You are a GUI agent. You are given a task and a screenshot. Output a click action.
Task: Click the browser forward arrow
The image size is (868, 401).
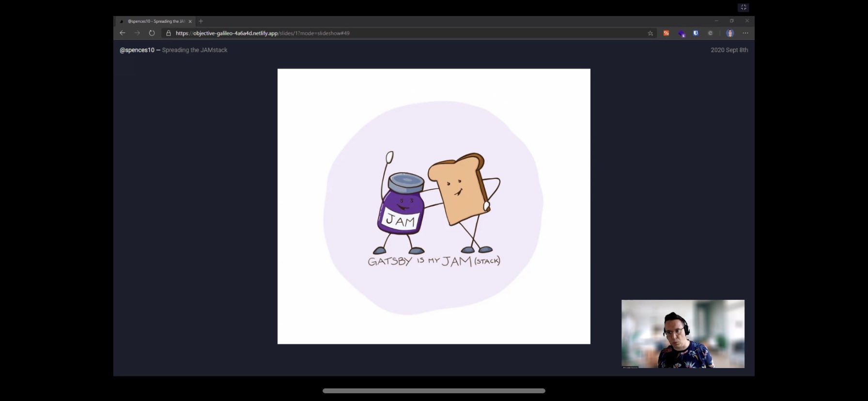point(137,33)
